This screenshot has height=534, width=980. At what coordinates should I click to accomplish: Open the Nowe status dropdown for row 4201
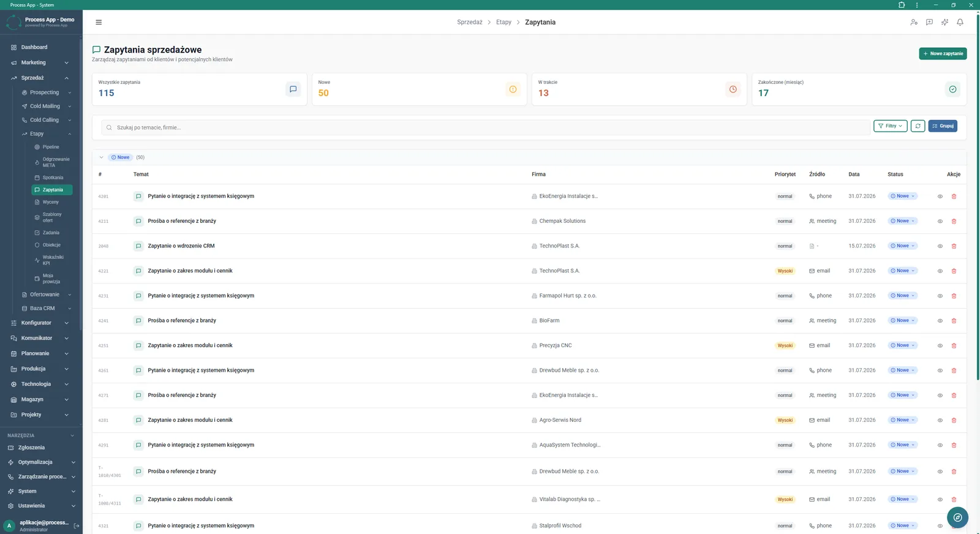903,196
